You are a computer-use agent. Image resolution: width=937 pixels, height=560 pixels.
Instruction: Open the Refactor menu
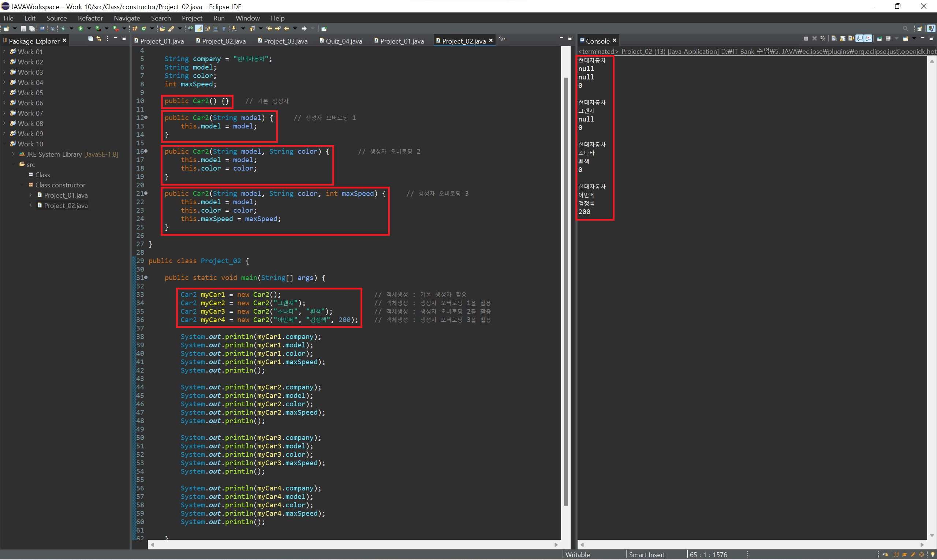click(90, 18)
